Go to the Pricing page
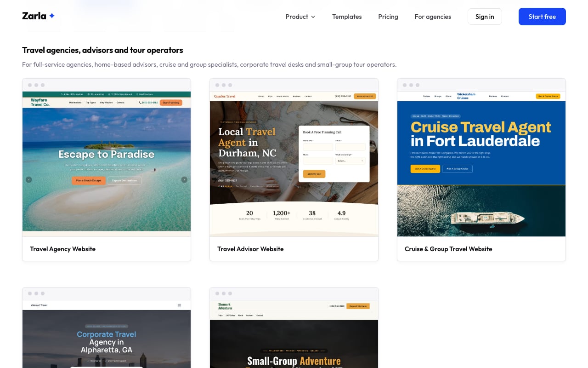 [x=388, y=17]
